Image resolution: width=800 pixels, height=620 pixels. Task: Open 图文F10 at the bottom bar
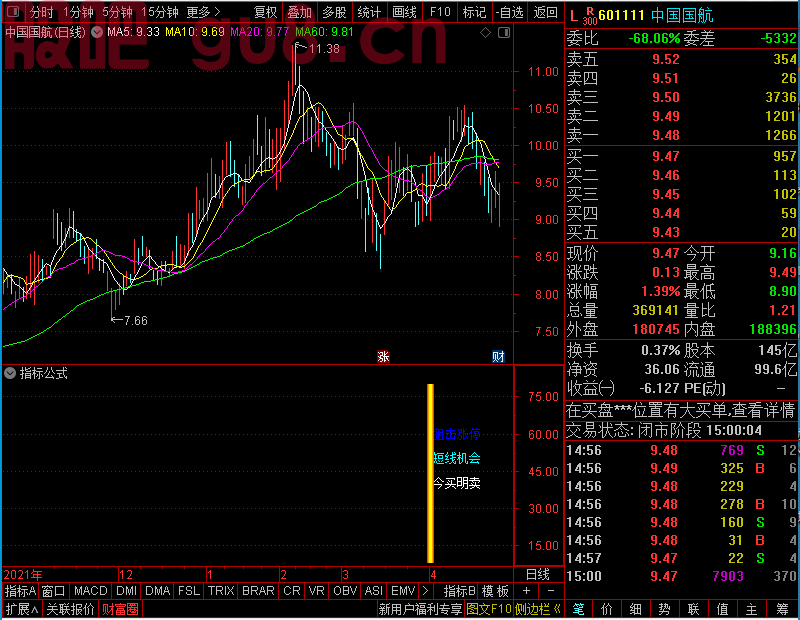489,609
